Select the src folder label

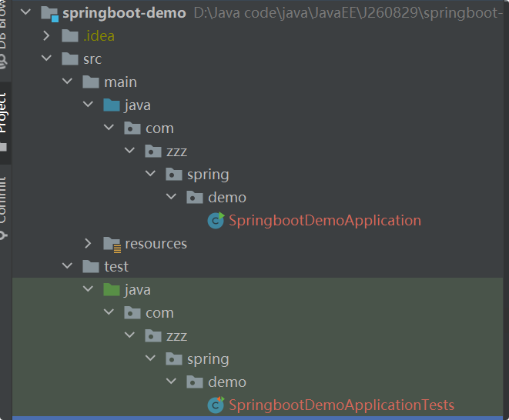tap(92, 59)
